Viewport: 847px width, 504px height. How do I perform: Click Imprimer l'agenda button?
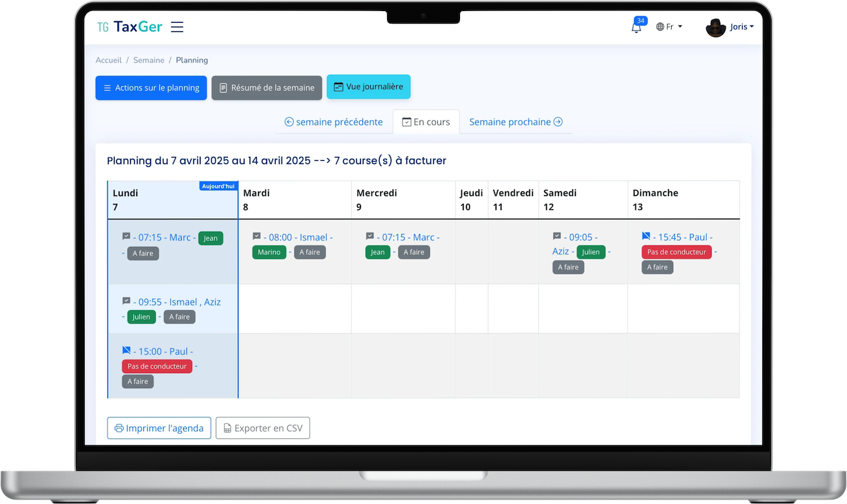point(159,428)
